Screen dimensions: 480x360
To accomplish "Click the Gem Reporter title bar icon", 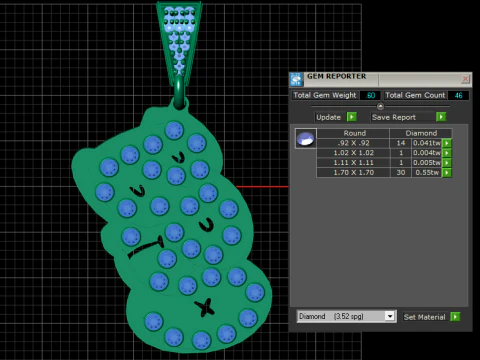I will [296, 79].
